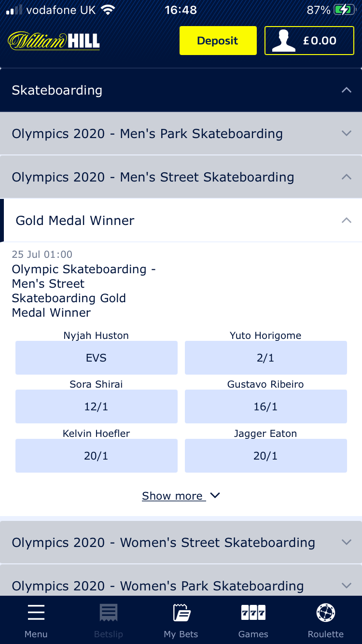
Task: Collapse the Gold Medal Winner market
Action: 346,221
